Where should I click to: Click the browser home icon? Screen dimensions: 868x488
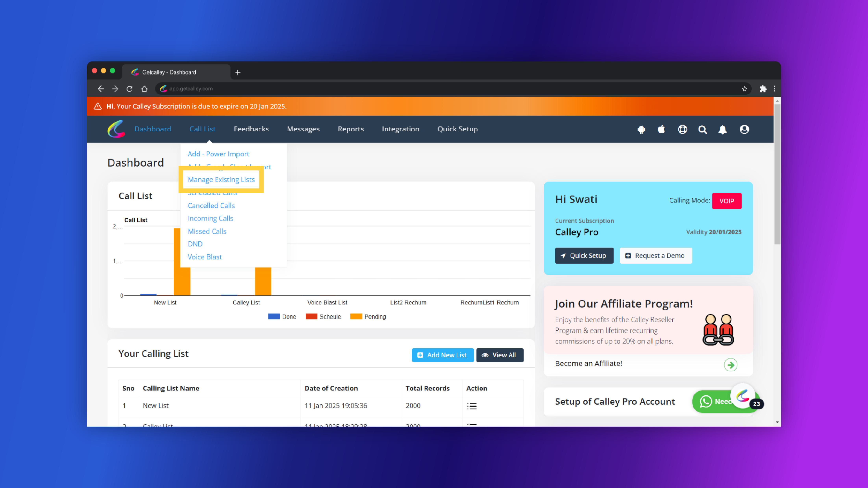(x=144, y=89)
